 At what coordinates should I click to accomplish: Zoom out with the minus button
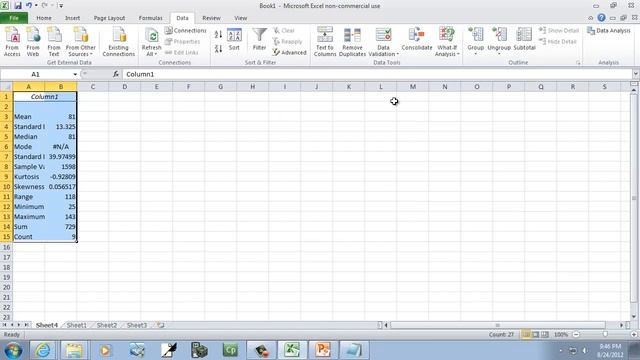[x=576, y=335]
